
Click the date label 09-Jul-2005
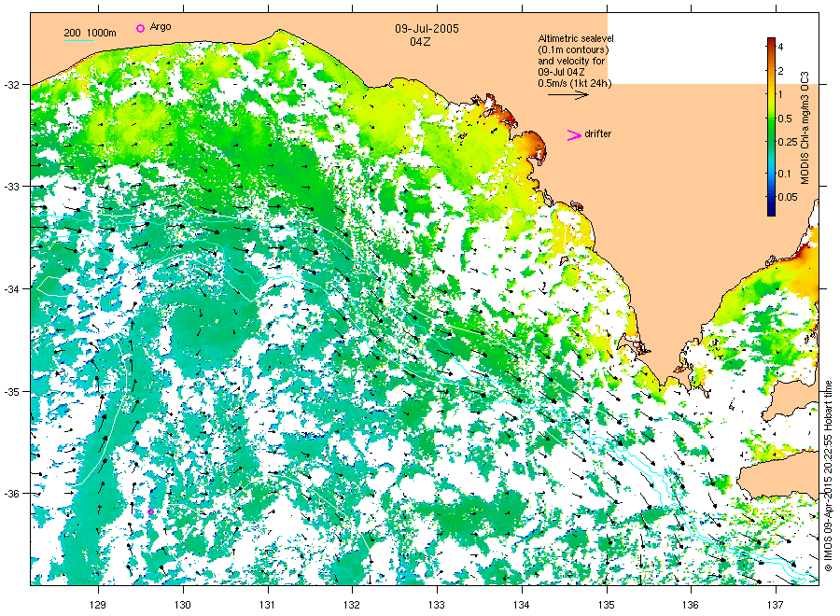tap(427, 29)
